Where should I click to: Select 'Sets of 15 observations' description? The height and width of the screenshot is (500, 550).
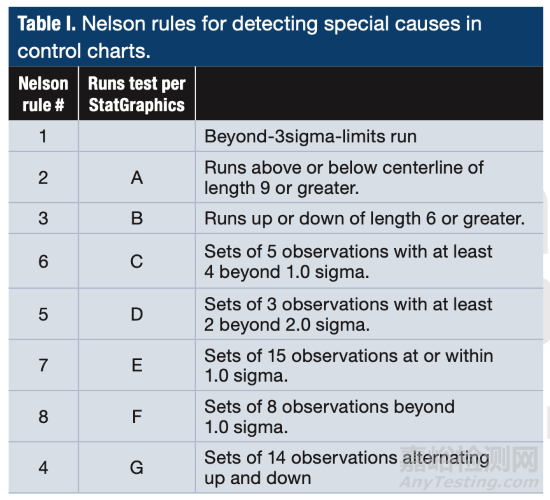349,365
